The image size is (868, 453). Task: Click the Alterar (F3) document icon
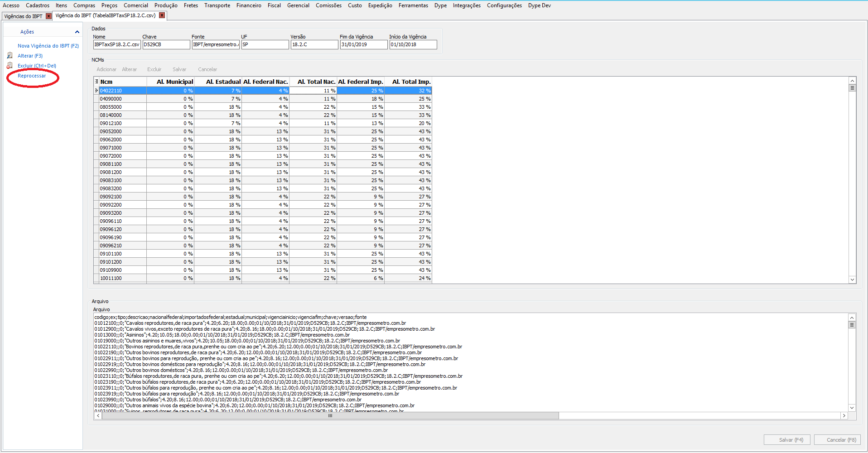pyautogui.click(x=10, y=55)
